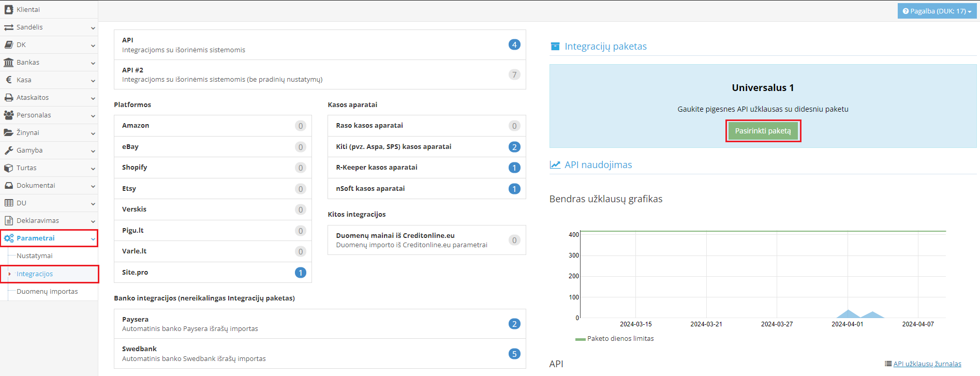Expand the Žinynai menu chevron

93,133
